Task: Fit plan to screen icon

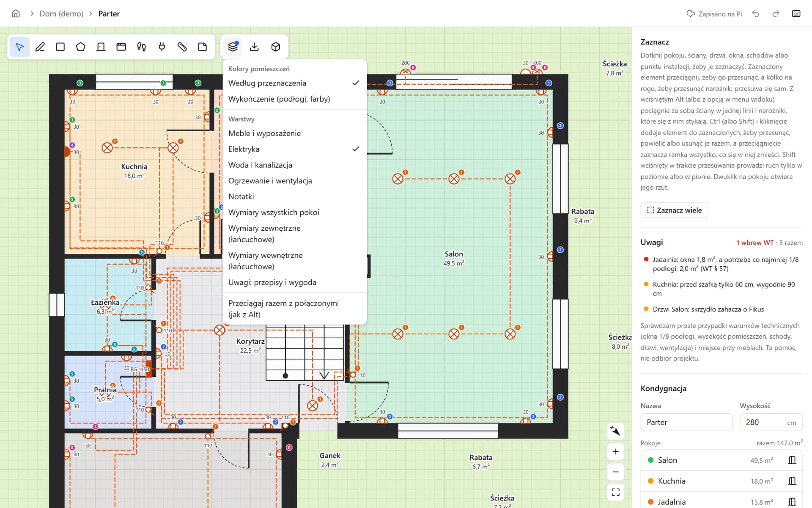Action: coord(616,492)
